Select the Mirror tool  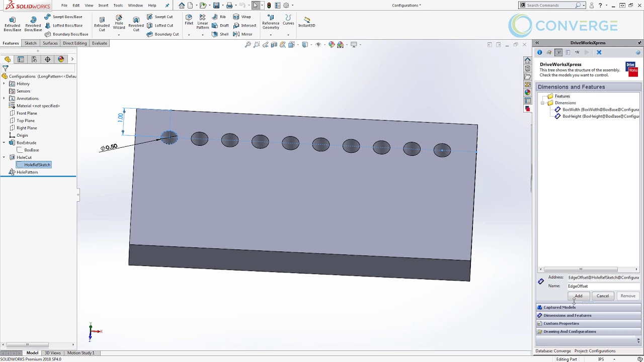tap(243, 34)
